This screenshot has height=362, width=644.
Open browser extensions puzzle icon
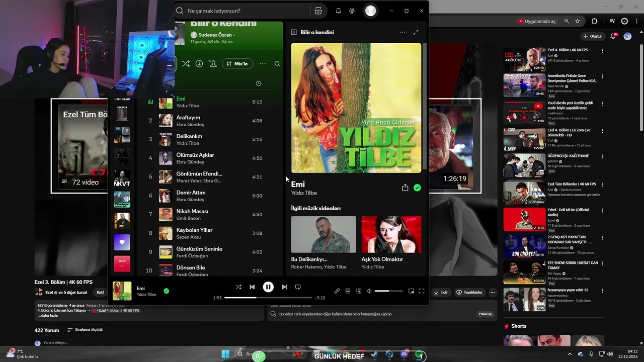pyautogui.click(x=595, y=21)
